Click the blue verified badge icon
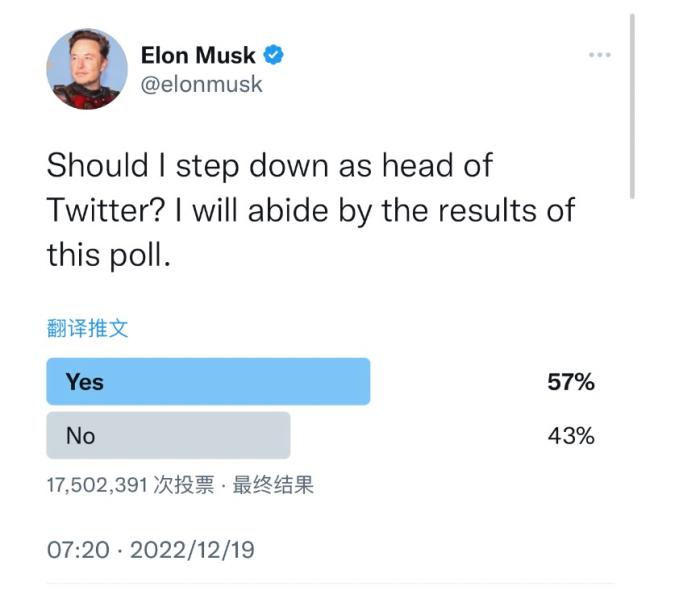The height and width of the screenshot is (590, 700). coord(273,55)
